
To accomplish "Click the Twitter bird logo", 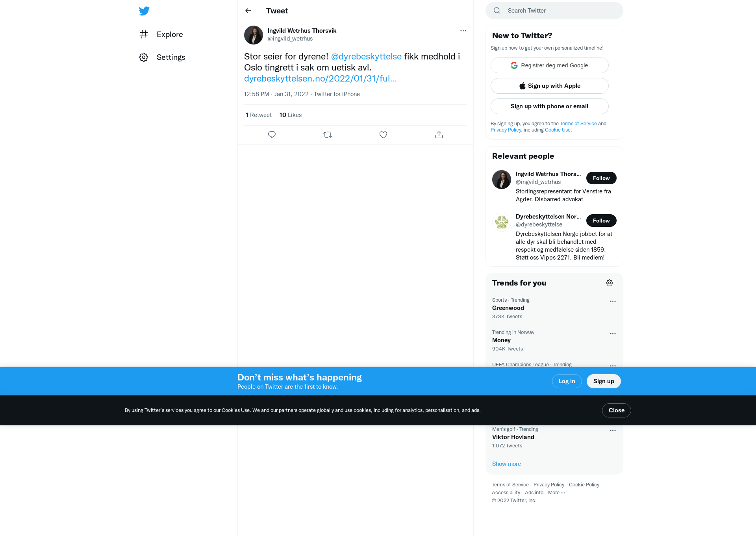I will pos(144,11).
